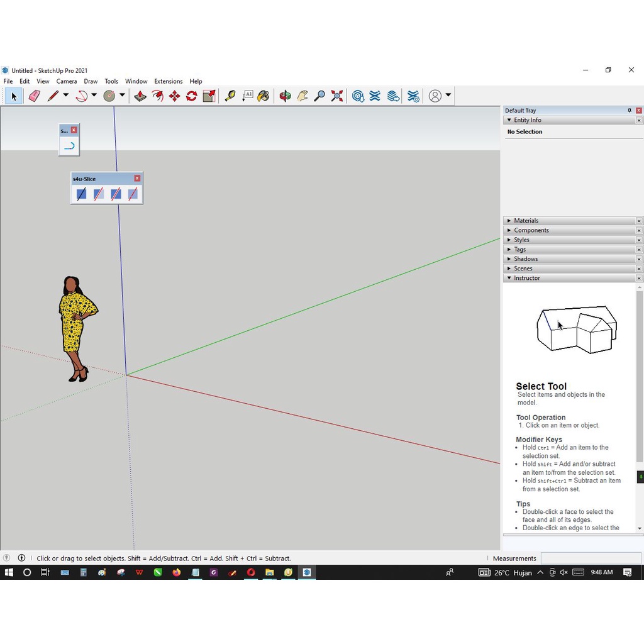This screenshot has height=644, width=644.
Task: Activate the Paint Bucket tool
Action: pyautogui.click(x=264, y=96)
